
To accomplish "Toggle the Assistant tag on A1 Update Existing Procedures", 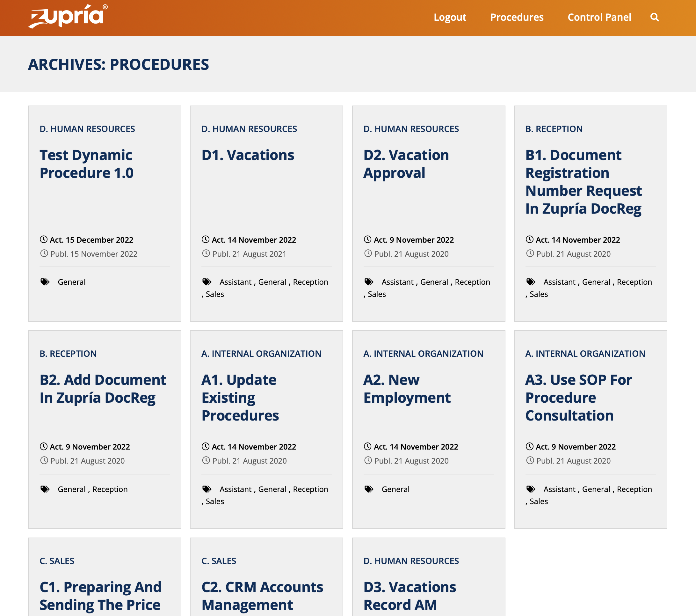I will (234, 489).
